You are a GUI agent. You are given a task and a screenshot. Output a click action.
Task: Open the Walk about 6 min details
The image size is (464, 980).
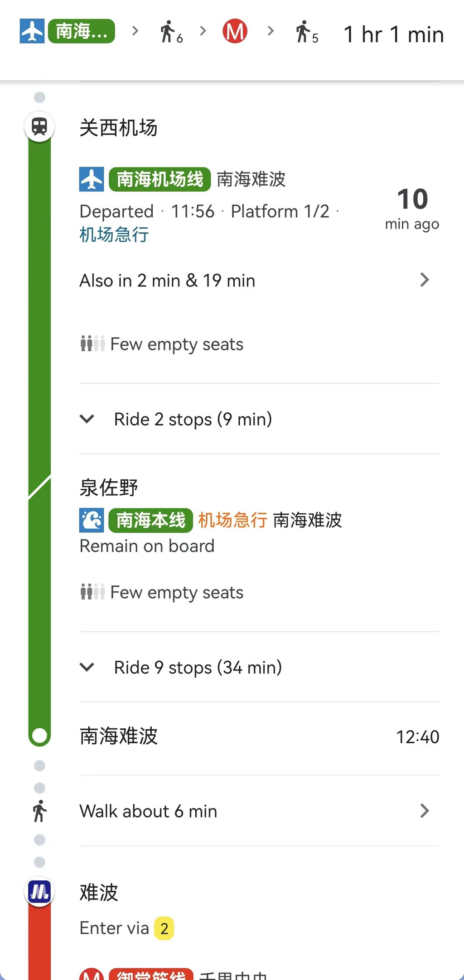[x=424, y=811]
